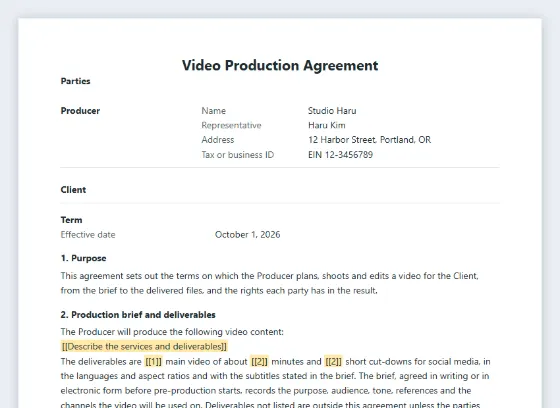This screenshot has height=408, width=560.
Task: Click the Studio Haru name value
Action: coord(332,111)
